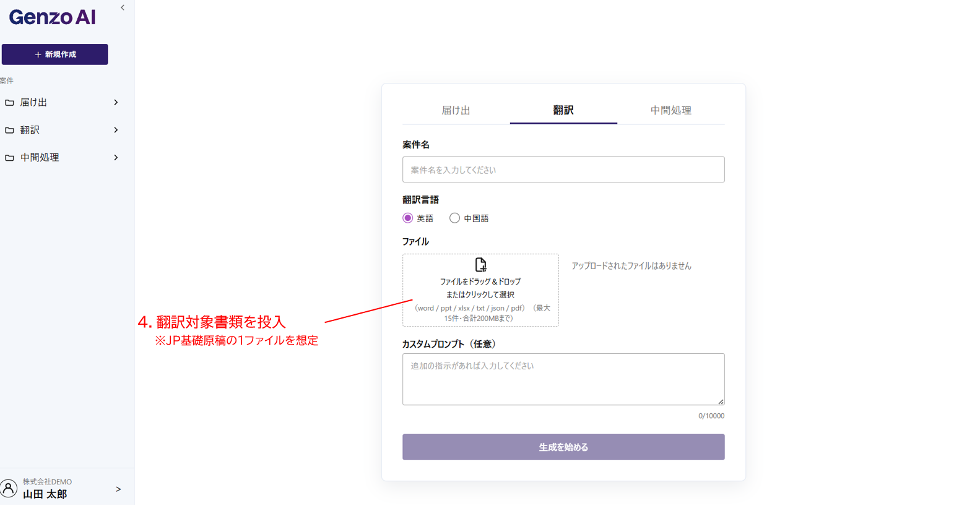Click folder icon next to 届け出
Viewport: 980px width, 506px height.
tap(9, 103)
